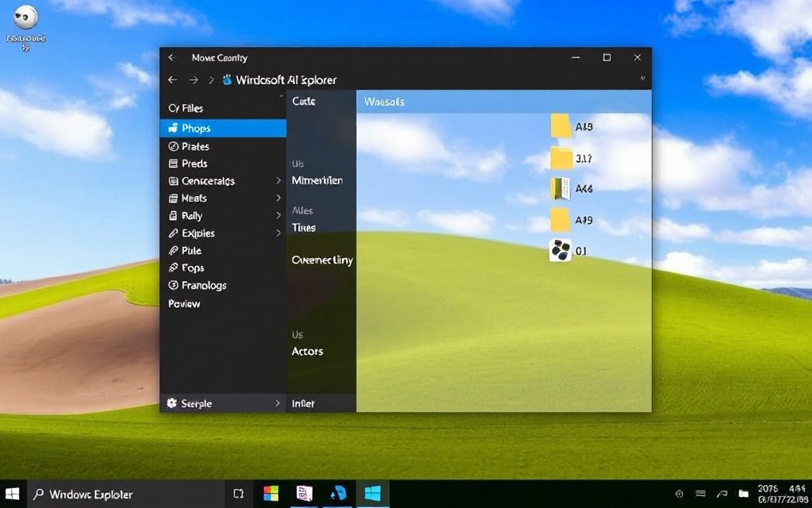Open the A19 folder
This screenshot has width=812, height=508.
[x=560, y=221]
